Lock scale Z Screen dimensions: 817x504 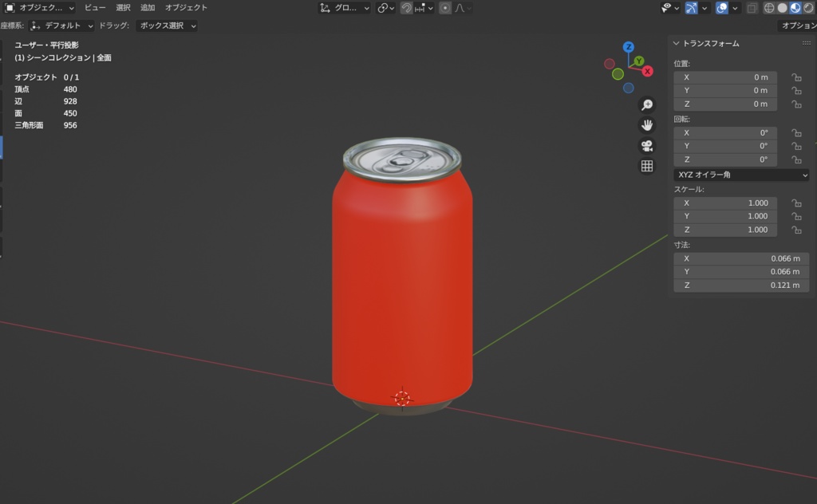[796, 230]
